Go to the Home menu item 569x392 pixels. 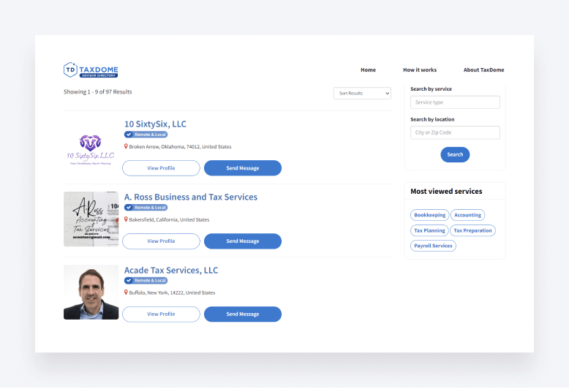click(368, 70)
